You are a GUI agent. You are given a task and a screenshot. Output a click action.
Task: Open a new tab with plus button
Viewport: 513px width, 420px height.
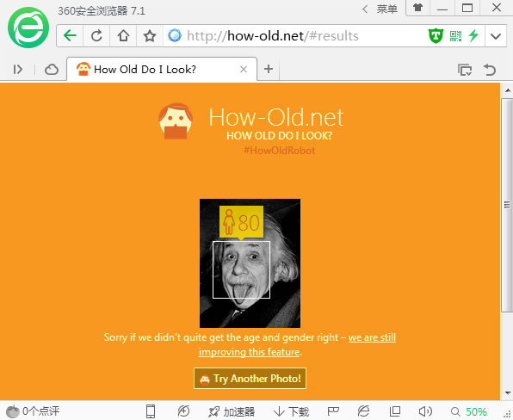click(269, 69)
